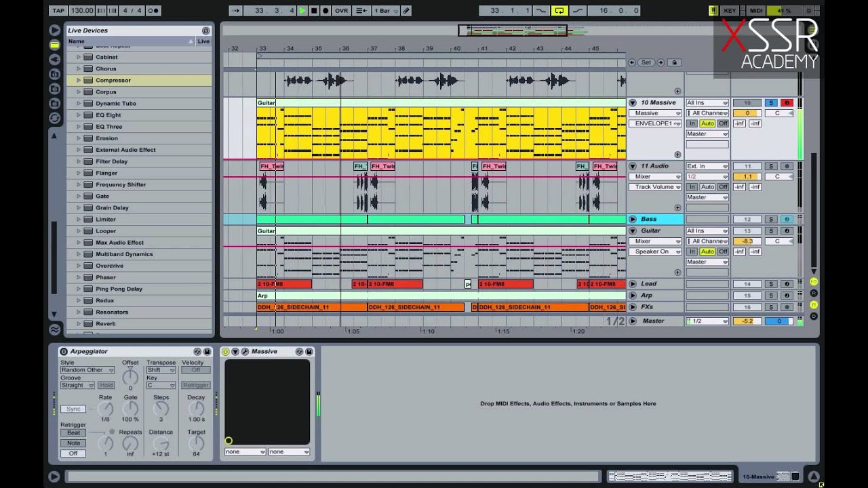Jump to Next Locator arrow
Viewport: 868px width, 488px height.
coord(660,62)
